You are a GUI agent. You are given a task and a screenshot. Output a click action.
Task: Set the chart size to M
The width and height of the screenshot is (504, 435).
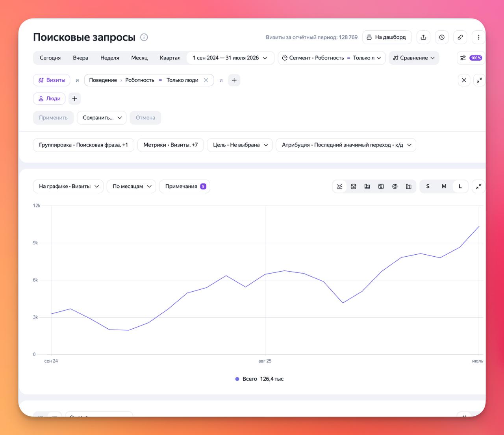[444, 187]
